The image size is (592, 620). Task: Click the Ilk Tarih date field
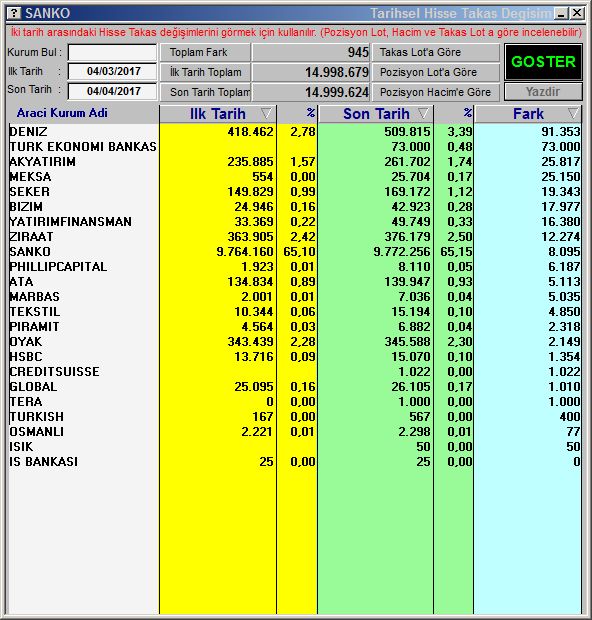tap(112, 72)
